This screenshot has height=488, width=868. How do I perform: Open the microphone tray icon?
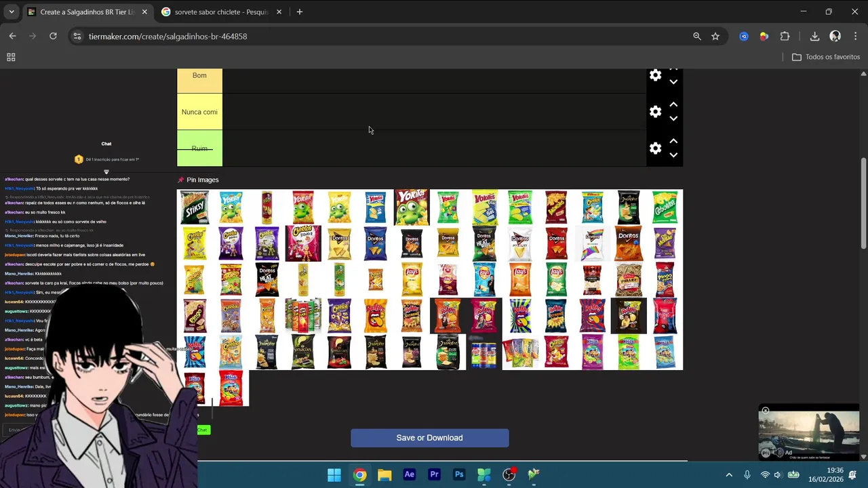pyautogui.click(x=747, y=474)
